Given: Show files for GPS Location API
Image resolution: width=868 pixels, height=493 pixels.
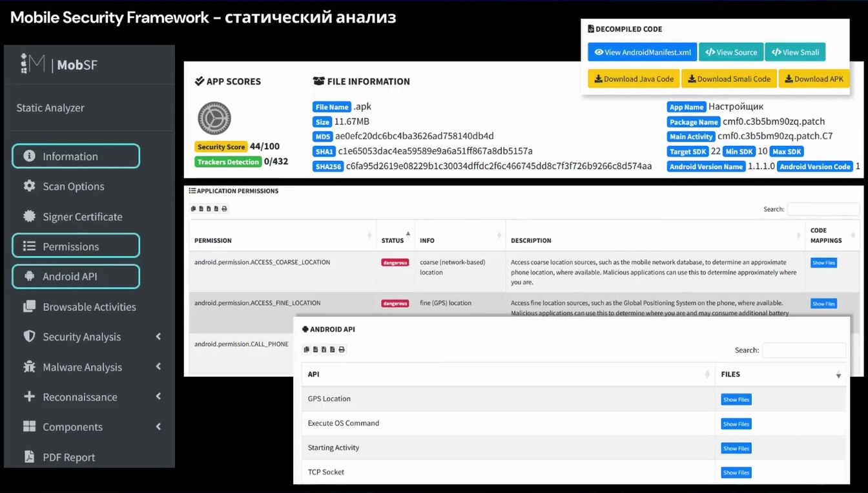Looking at the screenshot, I should pos(736,399).
